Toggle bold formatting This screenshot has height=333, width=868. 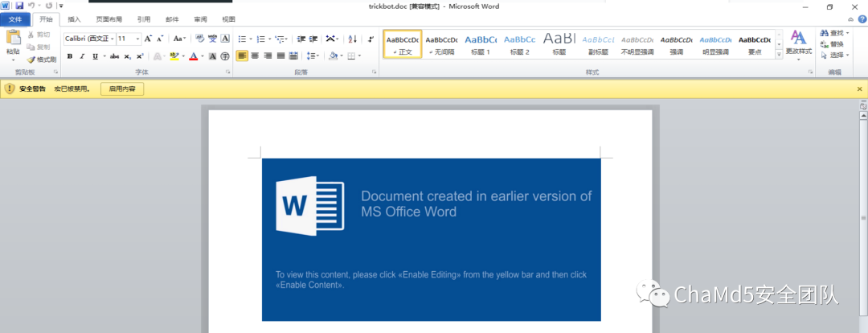point(70,56)
